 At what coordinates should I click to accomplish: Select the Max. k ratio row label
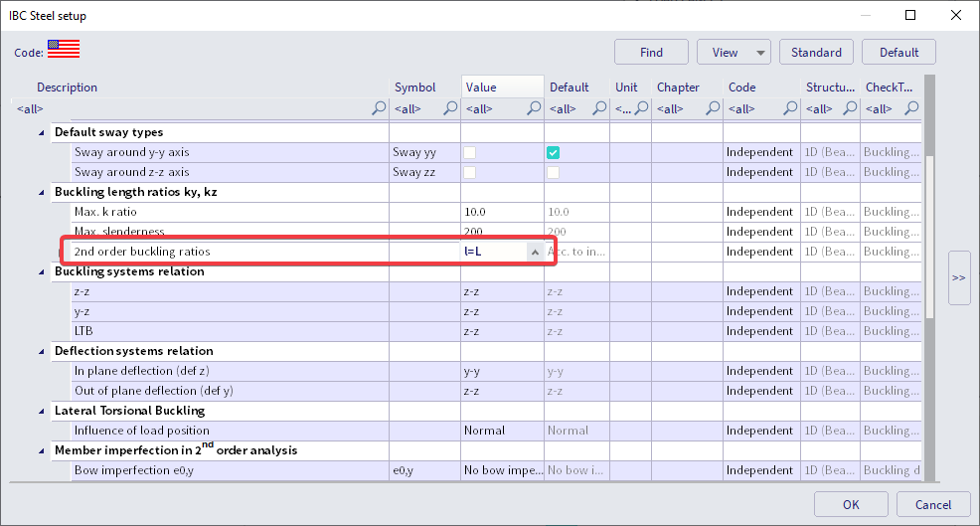[x=105, y=212]
